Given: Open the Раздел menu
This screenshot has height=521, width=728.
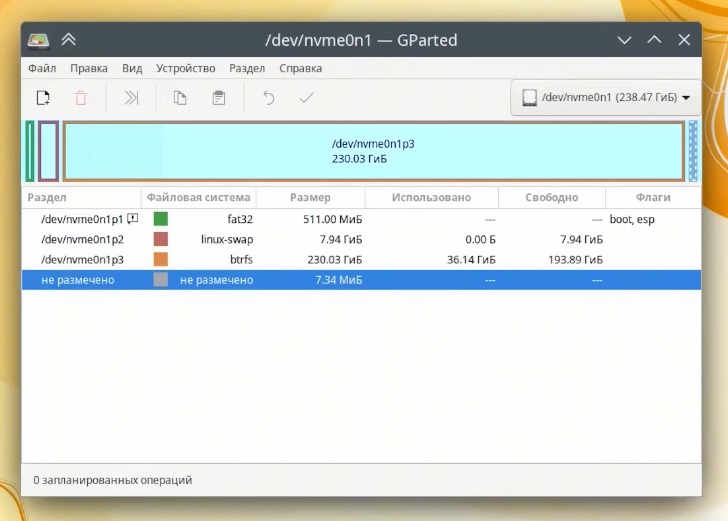Looking at the screenshot, I should (247, 68).
